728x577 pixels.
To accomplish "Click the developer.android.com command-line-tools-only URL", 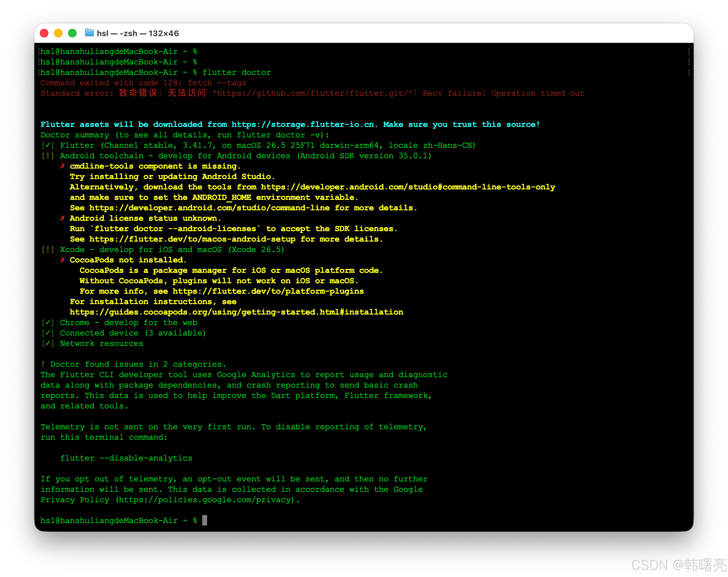I will 408,187.
